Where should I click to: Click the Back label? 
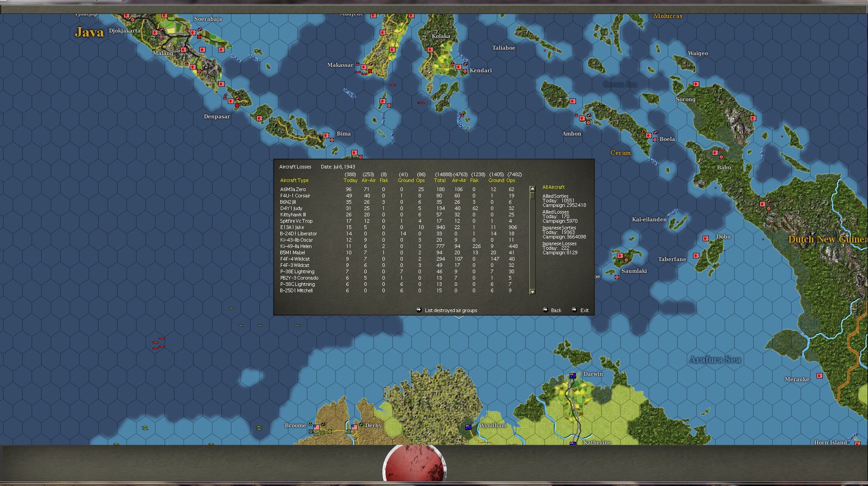[x=556, y=310]
